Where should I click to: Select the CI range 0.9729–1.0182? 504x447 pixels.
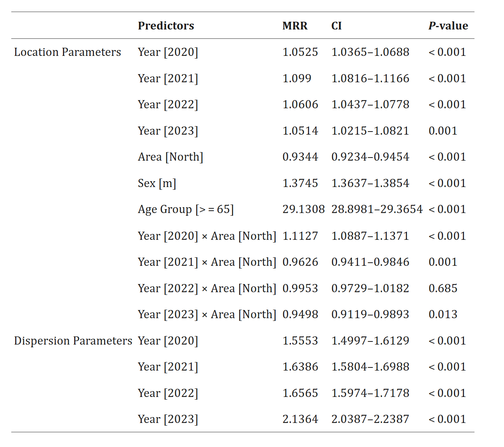click(370, 288)
